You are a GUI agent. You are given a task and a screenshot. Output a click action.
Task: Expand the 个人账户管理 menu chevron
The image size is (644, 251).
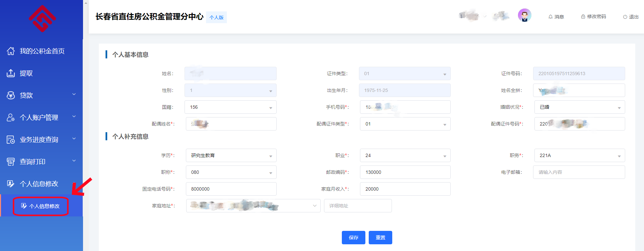[74, 116]
